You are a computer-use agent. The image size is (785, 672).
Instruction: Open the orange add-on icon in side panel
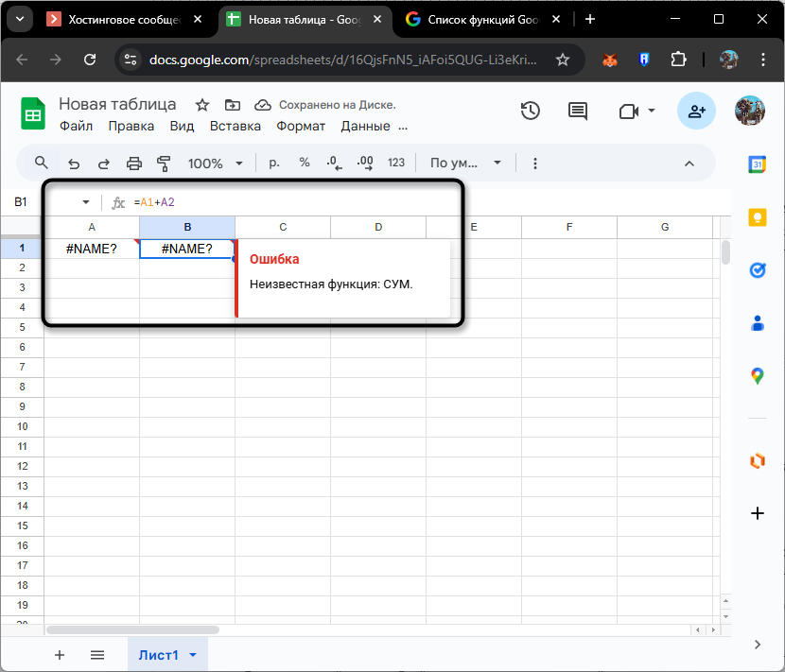tap(757, 460)
